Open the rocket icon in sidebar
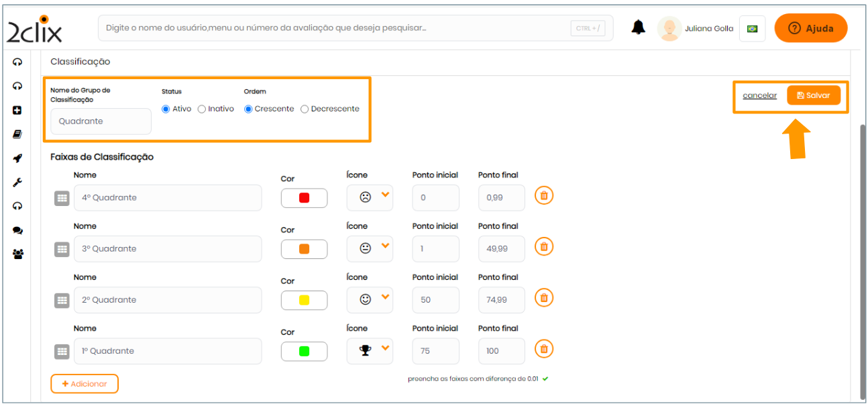Screen dimensions: 868x406 [x=17, y=158]
